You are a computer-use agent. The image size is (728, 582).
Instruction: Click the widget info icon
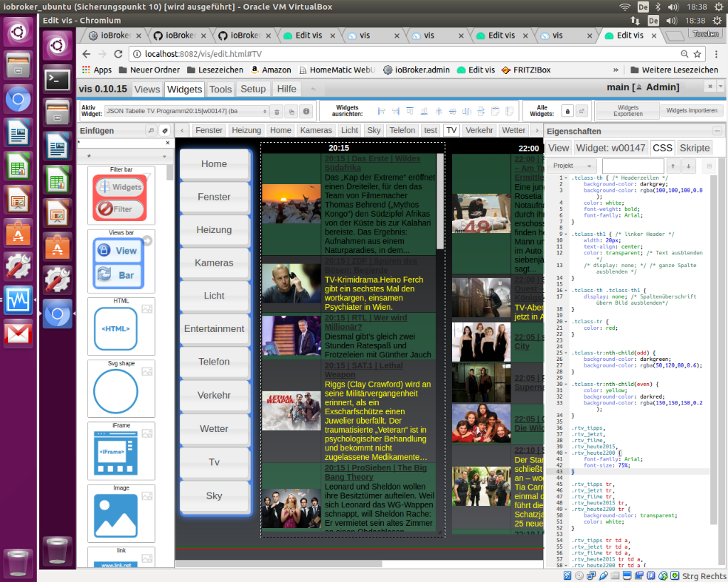pyautogui.click(x=306, y=112)
